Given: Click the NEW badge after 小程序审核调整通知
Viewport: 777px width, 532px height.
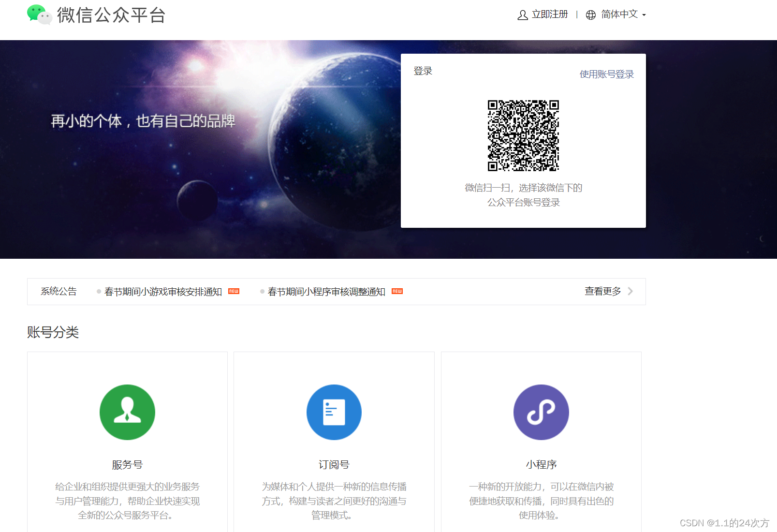Looking at the screenshot, I should click(397, 291).
